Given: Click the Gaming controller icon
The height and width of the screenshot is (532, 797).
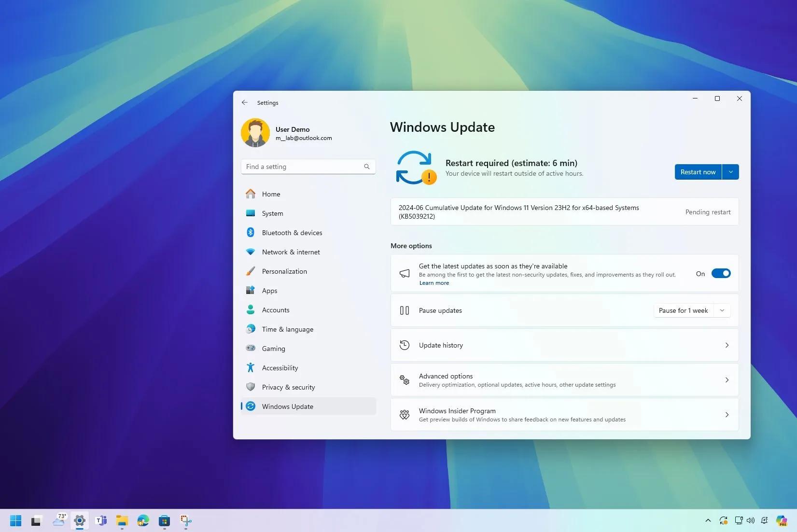Looking at the screenshot, I should pyautogui.click(x=251, y=348).
